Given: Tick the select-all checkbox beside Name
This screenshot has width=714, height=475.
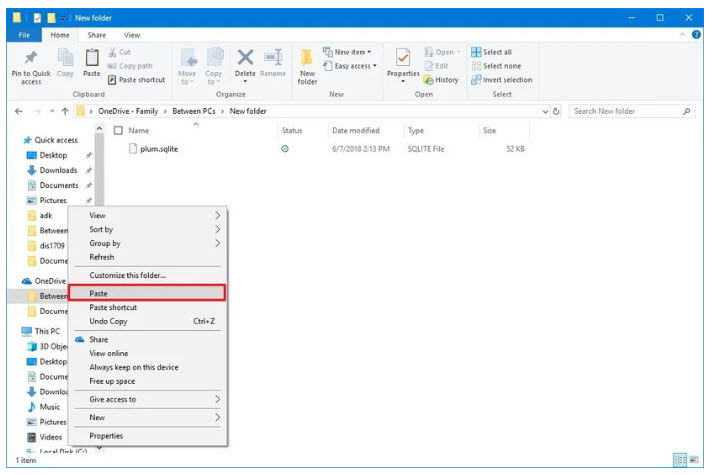Looking at the screenshot, I should (119, 131).
